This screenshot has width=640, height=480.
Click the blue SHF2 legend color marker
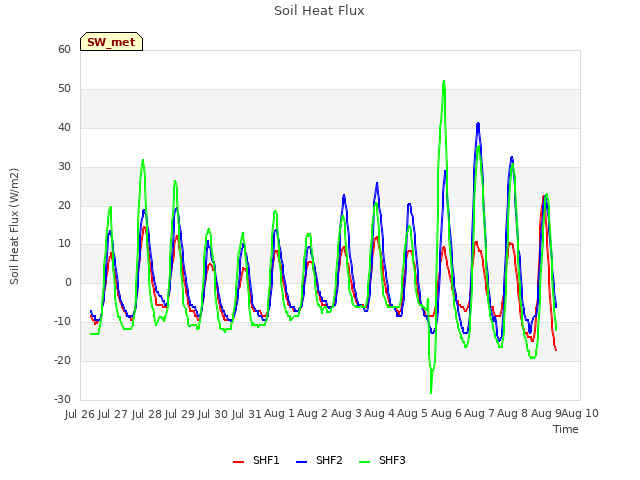[x=301, y=462]
